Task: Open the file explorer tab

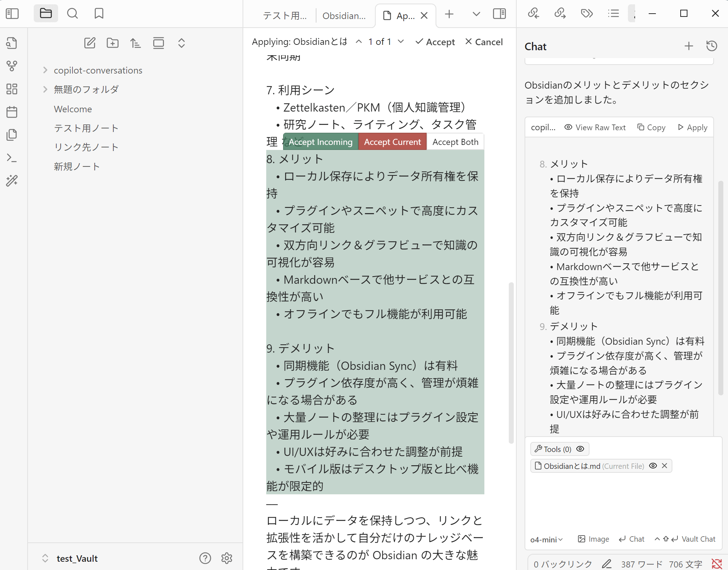Action: (x=46, y=14)
